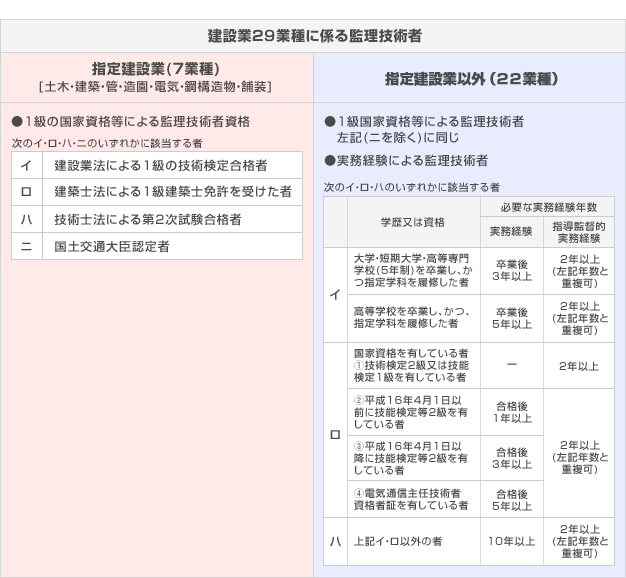Image resolution: width=626 pixels, height=578 pixels.
Task: Select the row 技術士法による第2次試験合格者
Action: coord(157,219)
